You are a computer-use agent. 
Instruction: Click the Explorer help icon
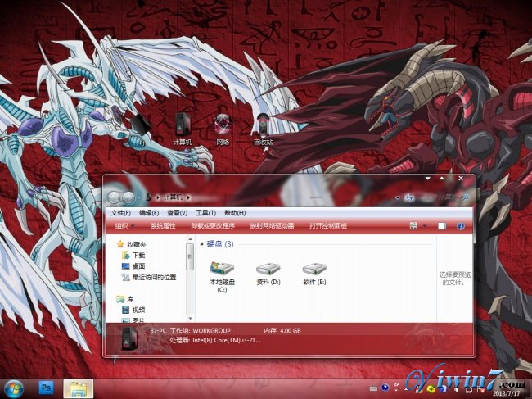pos(461,226)
